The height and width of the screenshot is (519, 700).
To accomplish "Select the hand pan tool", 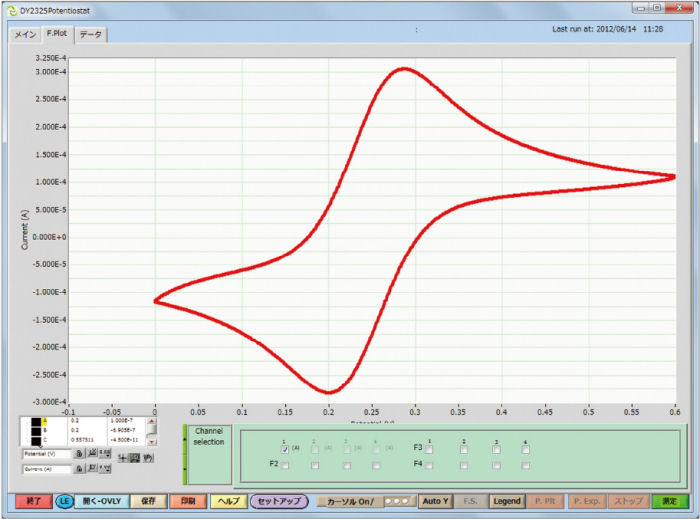I will coord(147,457).
